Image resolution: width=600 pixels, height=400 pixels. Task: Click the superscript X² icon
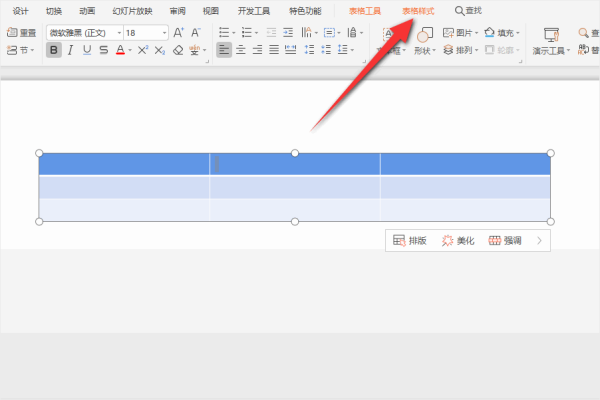coord(143,50)
